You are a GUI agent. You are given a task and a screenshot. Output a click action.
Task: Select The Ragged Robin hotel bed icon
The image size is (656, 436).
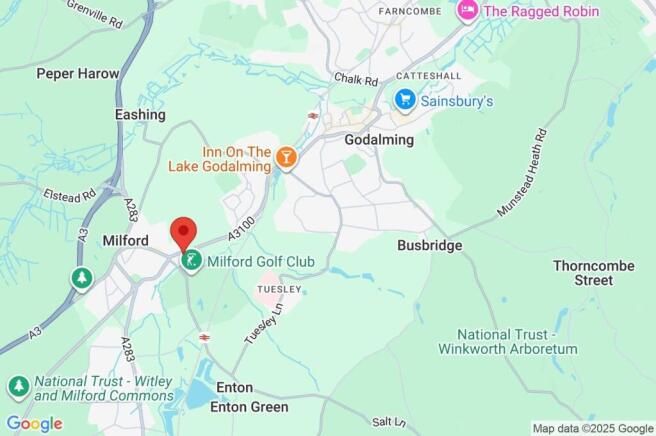click(468, 10)
